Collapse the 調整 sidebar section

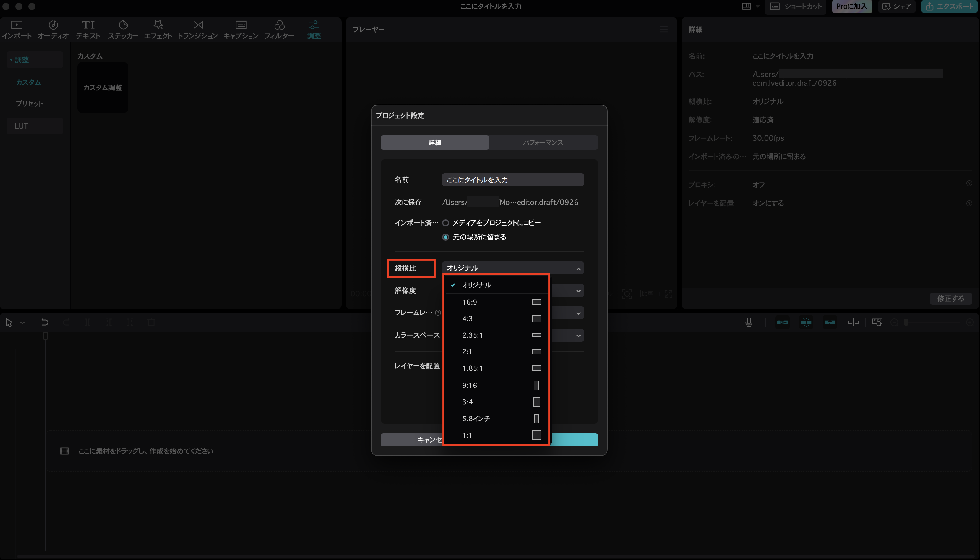pos(11,60)
